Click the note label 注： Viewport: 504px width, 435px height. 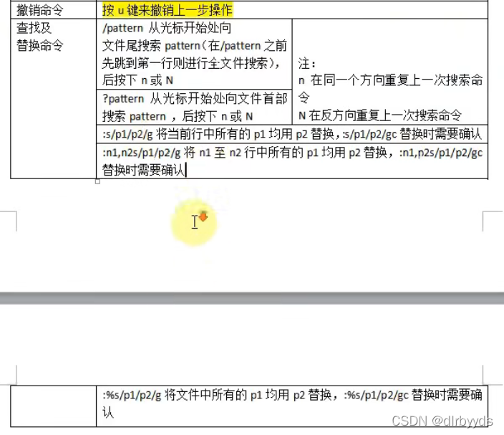(x=307, y=63)
